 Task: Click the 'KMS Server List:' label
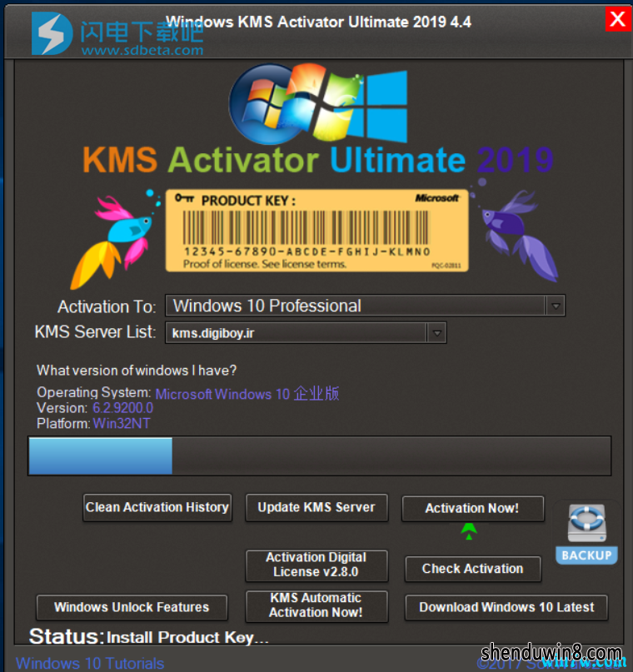point(95,332)
